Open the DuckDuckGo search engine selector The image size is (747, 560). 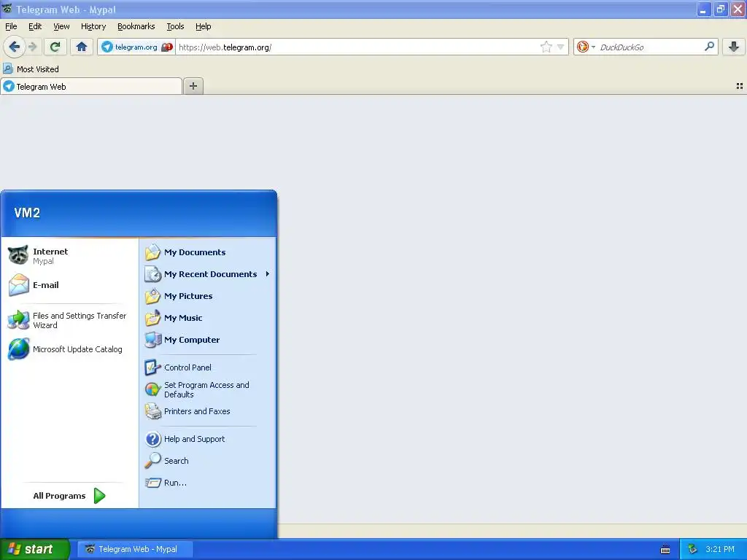(586, 47)
